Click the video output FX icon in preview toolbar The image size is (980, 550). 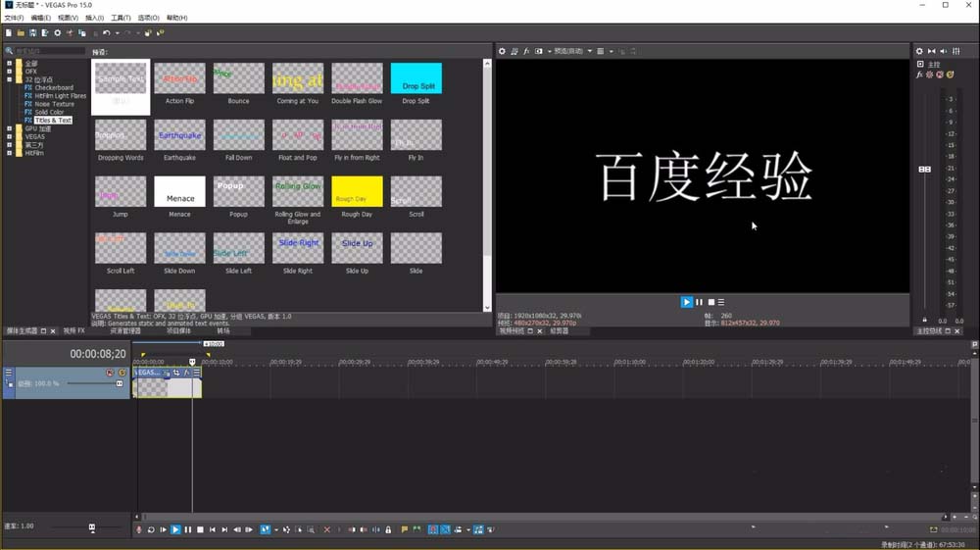(526, 51)
